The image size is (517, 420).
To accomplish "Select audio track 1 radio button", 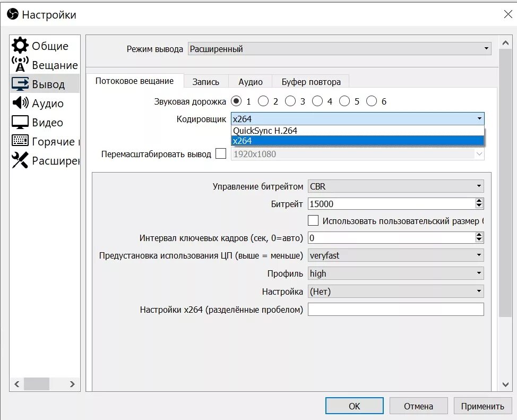I will 236,101.
